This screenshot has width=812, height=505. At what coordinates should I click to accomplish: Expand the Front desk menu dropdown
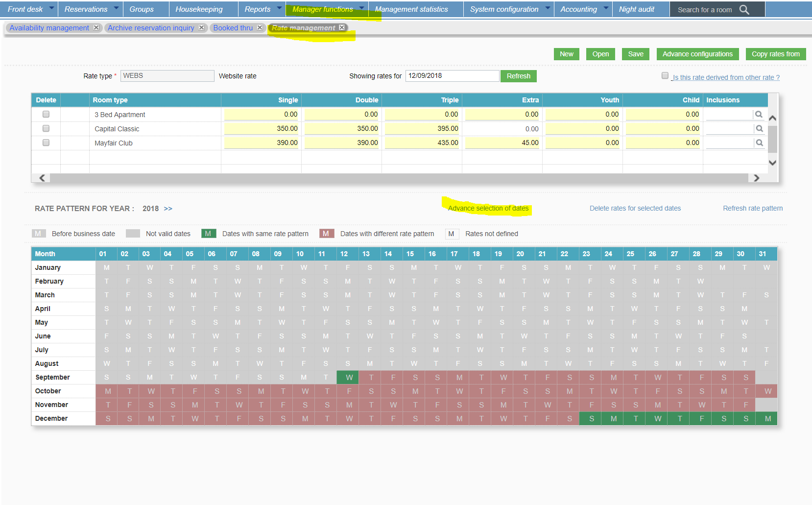pyautogui.click(x=51, y=8)
